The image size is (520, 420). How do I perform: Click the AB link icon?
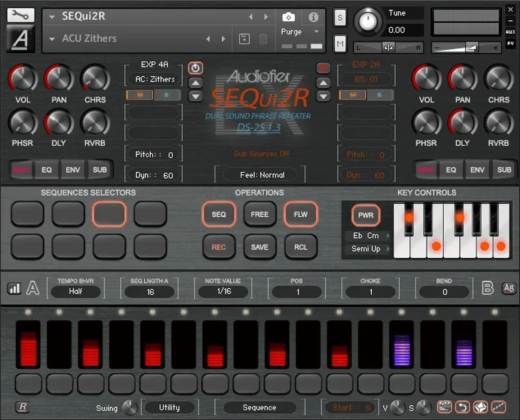[x=509, y=288]
